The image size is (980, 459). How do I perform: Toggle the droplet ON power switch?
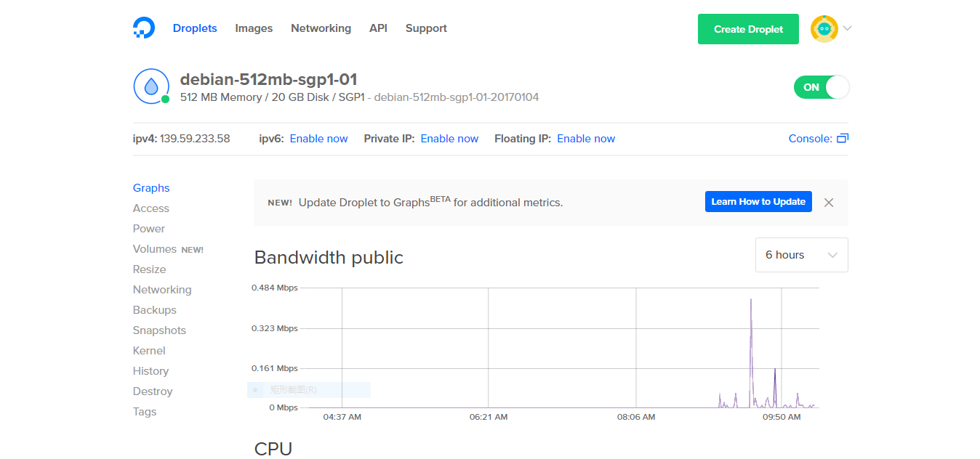click(x=821, y=87)
